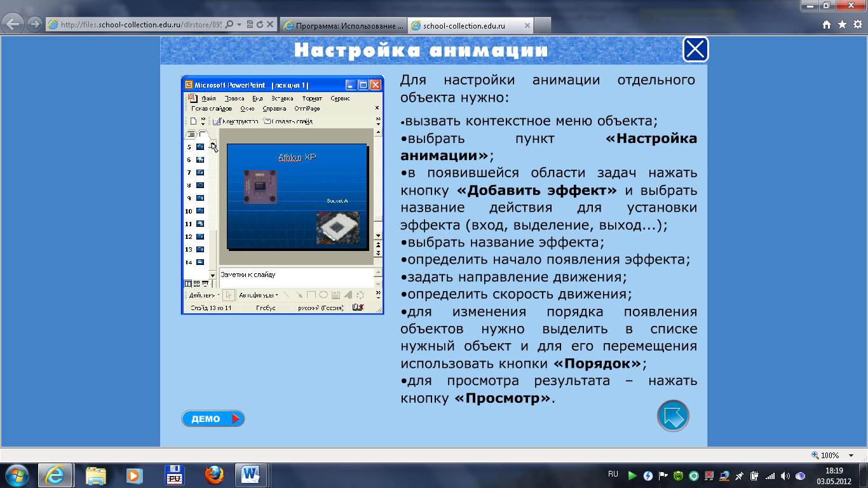Click the blue arrow navigation button

673,416
